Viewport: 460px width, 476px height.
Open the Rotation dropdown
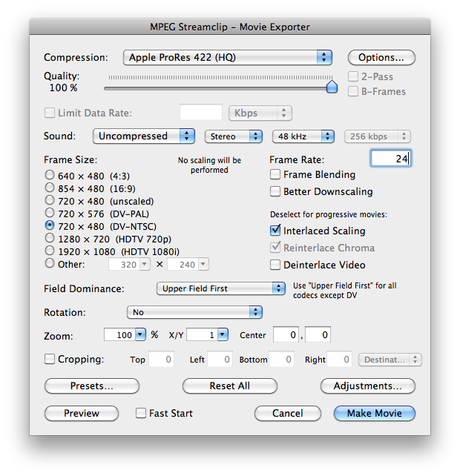(x=194, y=312)
